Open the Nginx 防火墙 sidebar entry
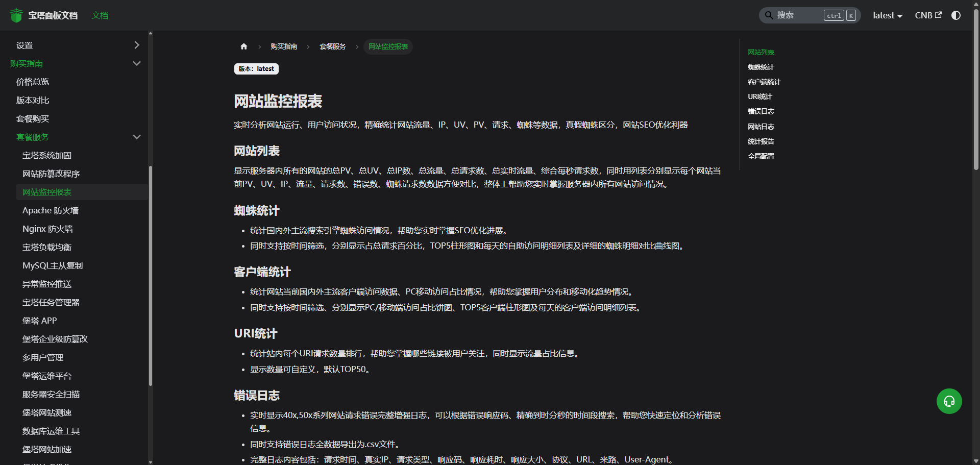The width and height of the screenshot is (980, 465). pos(47,229)
